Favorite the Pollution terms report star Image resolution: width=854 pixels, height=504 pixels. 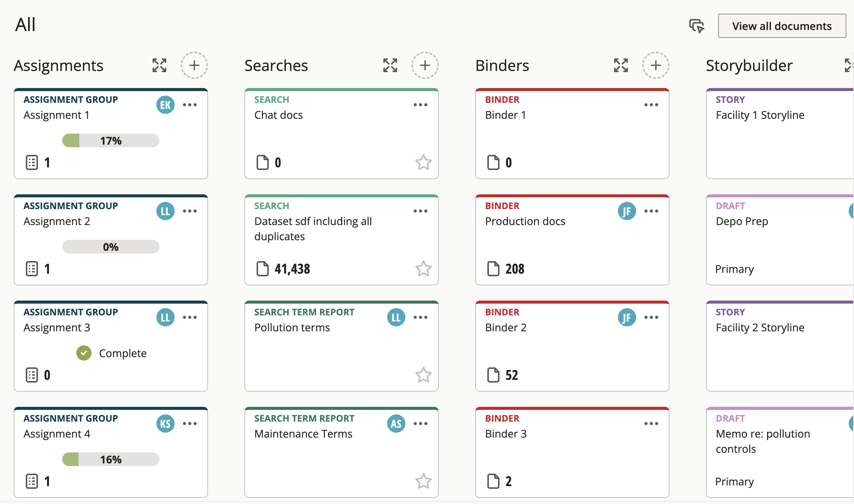click(x=424, y=375)
